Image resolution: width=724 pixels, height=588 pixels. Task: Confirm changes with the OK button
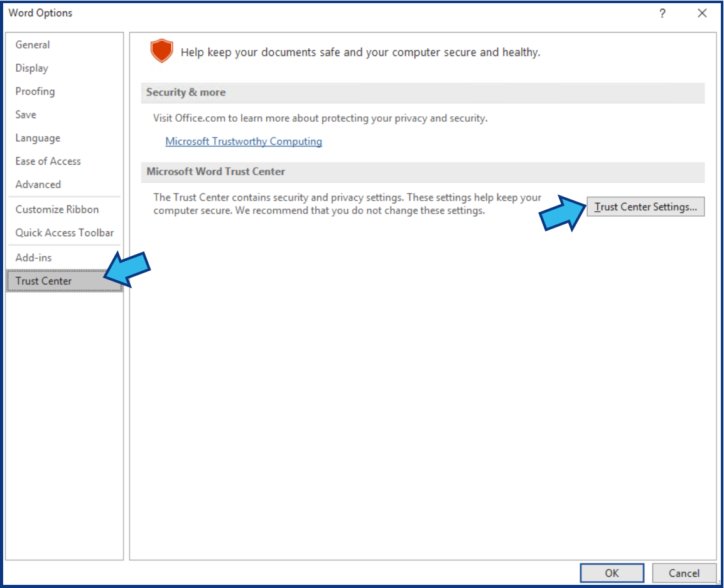[612, 573]
